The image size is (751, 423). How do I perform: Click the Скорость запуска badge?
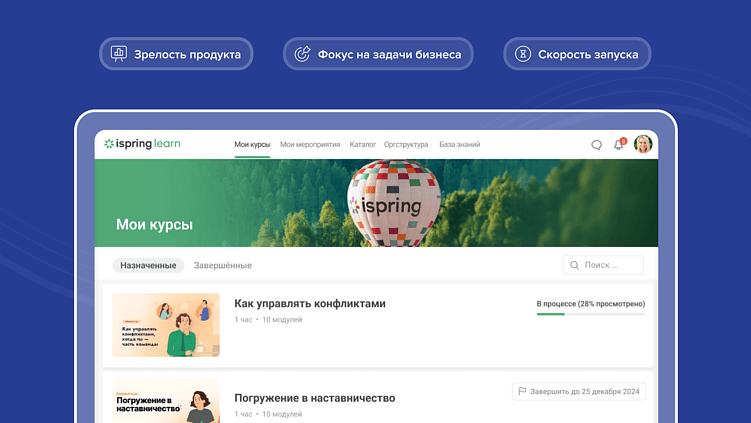[577, 54]
